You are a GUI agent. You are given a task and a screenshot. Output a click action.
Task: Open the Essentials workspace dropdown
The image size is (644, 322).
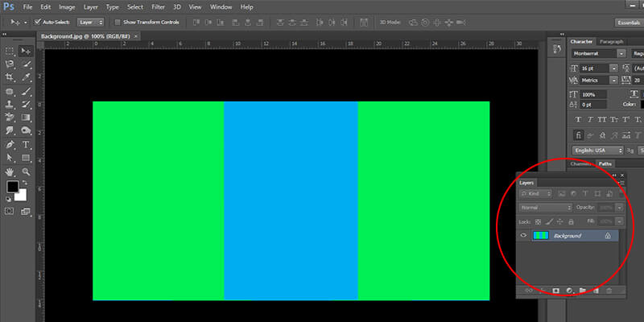click(x=629, y=23)
